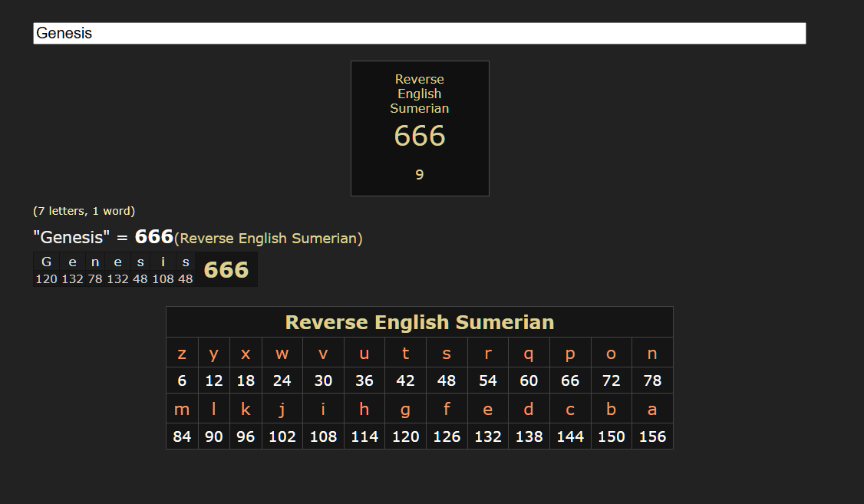This screenshot has width=864, height=504.
Task: Click letter j in the cipher chart
Action: (x=282, y=409)
